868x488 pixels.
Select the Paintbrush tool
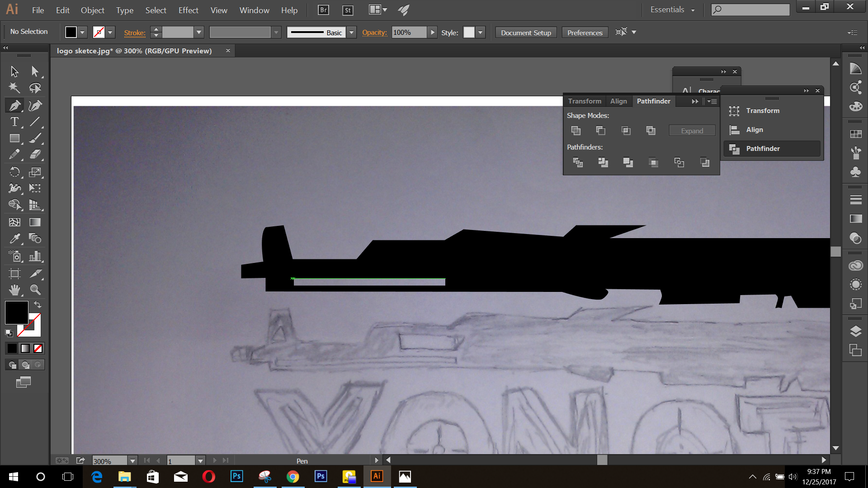pyautogui.click(x=35, y=138)
